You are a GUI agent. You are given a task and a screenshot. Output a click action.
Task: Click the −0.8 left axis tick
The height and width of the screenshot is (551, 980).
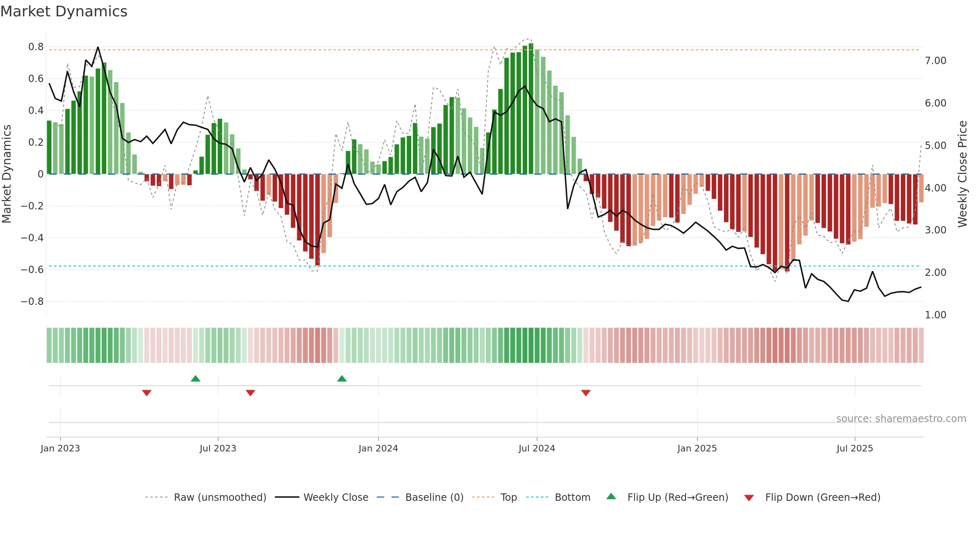pyautogui.click(x=32, y=302)
